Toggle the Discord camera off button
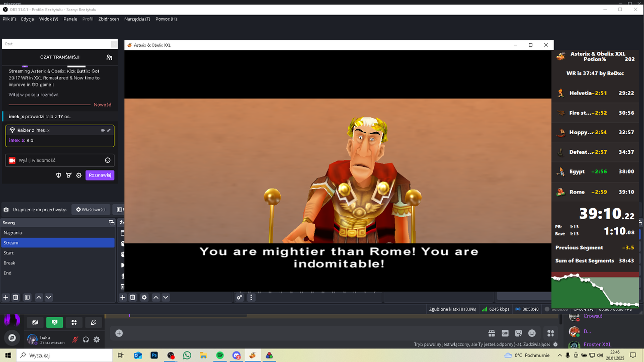This screenshot has height=362, width=644. pos(35,323)
